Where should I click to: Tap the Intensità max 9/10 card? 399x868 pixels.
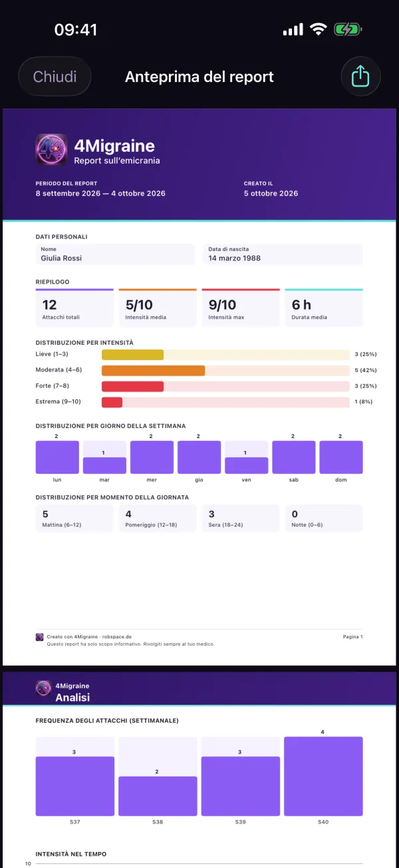coord(241,308)
